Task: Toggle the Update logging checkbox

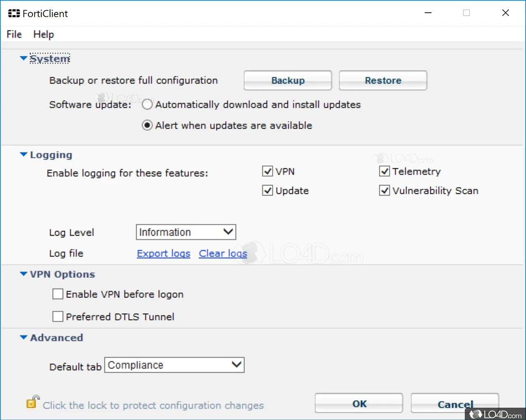Action: [x=268, y=191]
